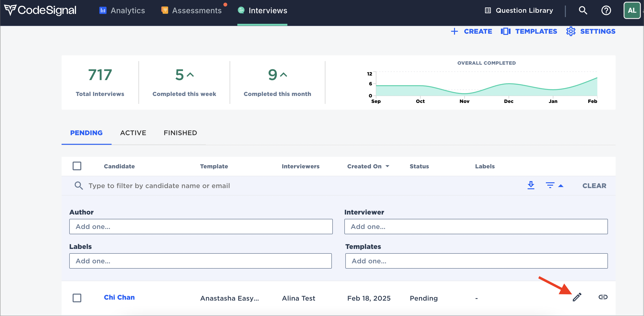Click the Assessments orange icon

164,10
